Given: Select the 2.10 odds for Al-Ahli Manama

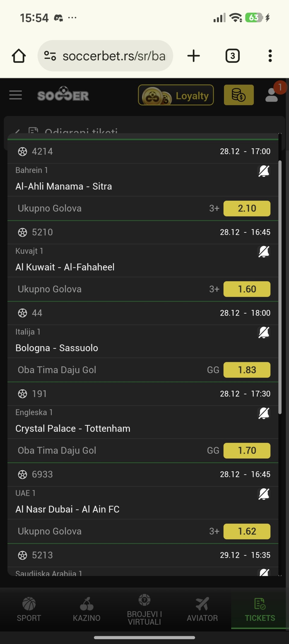Looking at the screenshot, I should pyautogui.click(x=247, y=208).
